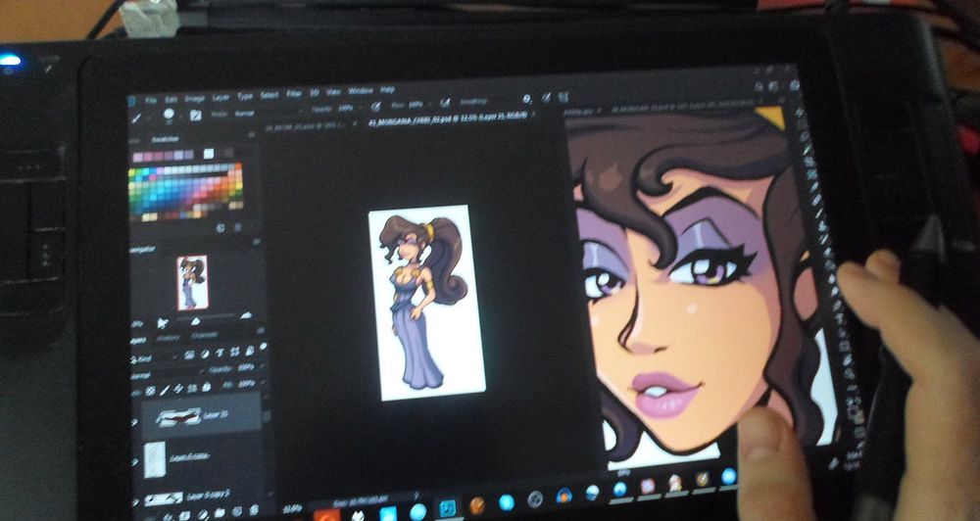Open the brush Mode dropdown showing Normal

(245, 113)
